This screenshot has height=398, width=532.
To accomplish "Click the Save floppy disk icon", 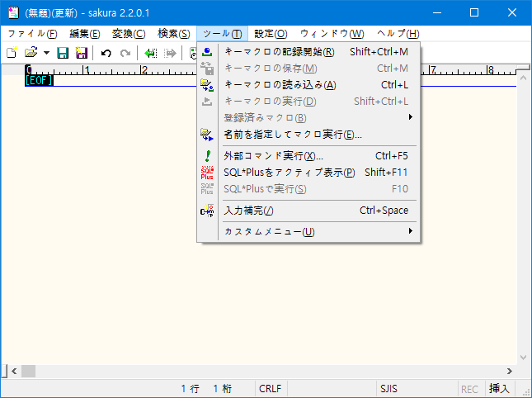I will (63, 53).
